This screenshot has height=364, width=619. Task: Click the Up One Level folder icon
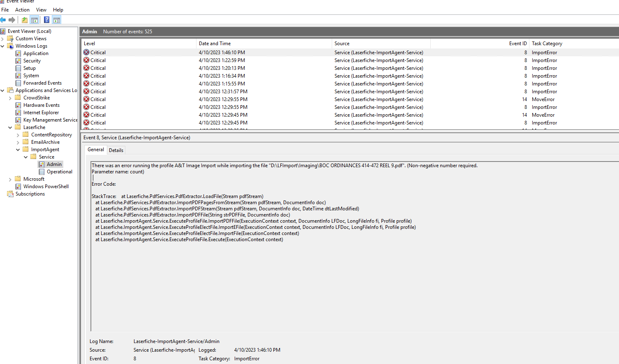click(x=25, y=20)
